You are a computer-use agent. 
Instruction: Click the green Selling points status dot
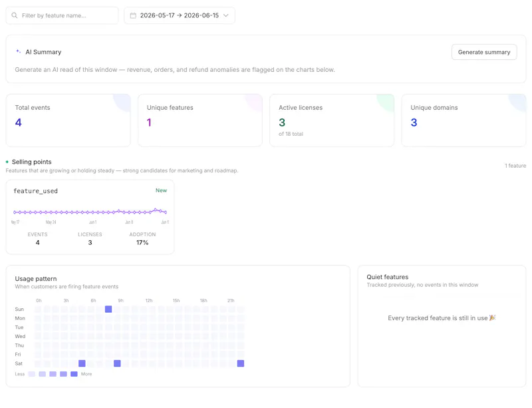coord(7,162)
